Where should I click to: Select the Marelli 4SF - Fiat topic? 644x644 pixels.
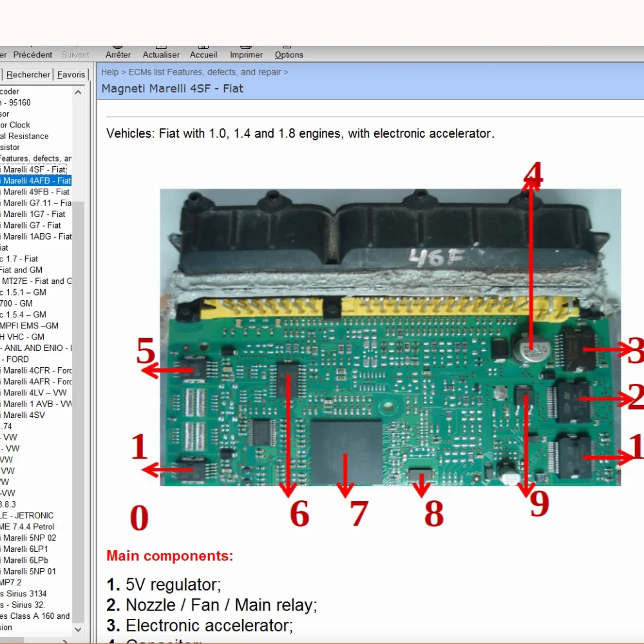[33, 169]
